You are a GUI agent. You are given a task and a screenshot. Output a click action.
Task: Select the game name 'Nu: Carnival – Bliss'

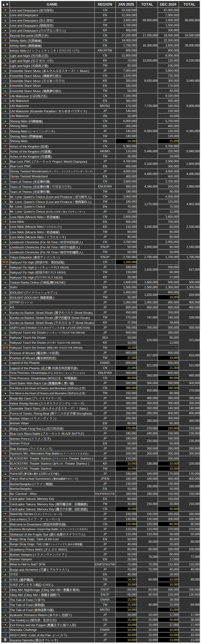[23, 494]
